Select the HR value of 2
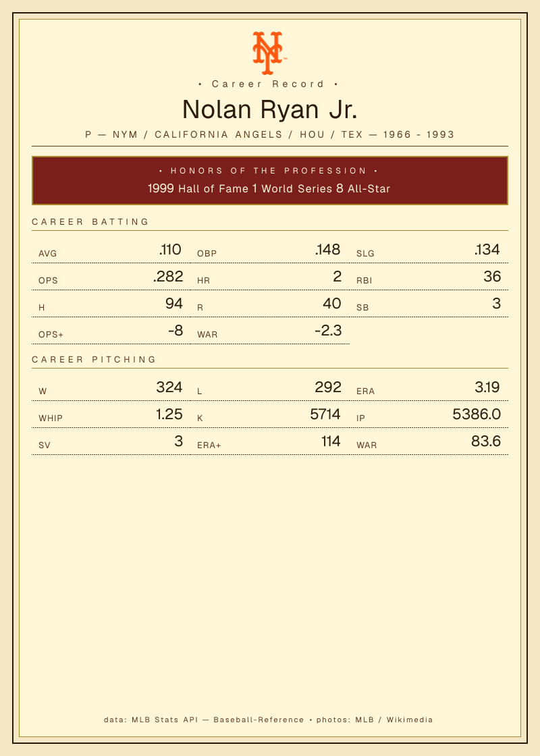 point(337,276)
